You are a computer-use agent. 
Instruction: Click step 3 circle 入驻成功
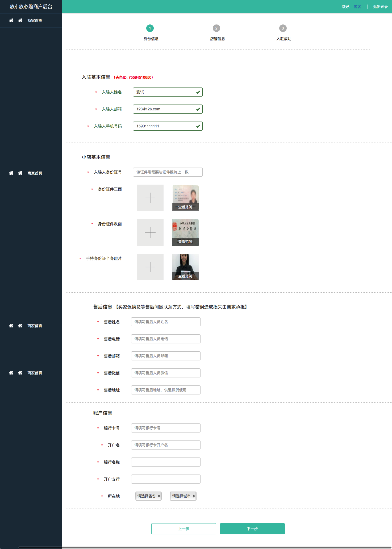[x=283, y=28]
